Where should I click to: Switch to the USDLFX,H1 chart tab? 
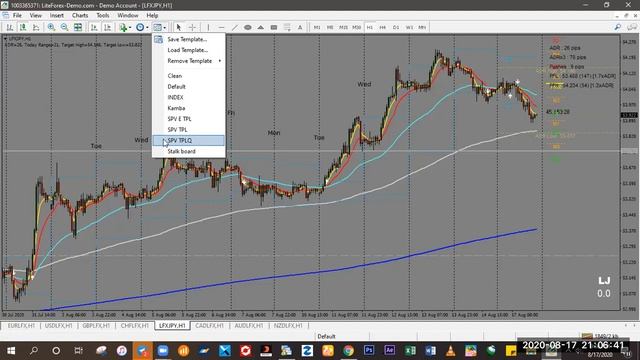(58, 326)
